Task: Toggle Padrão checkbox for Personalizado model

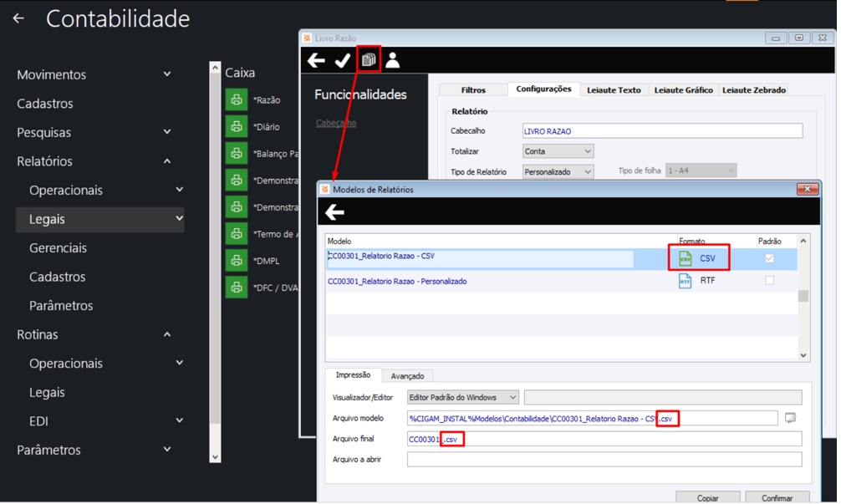Action: (769, 280)
